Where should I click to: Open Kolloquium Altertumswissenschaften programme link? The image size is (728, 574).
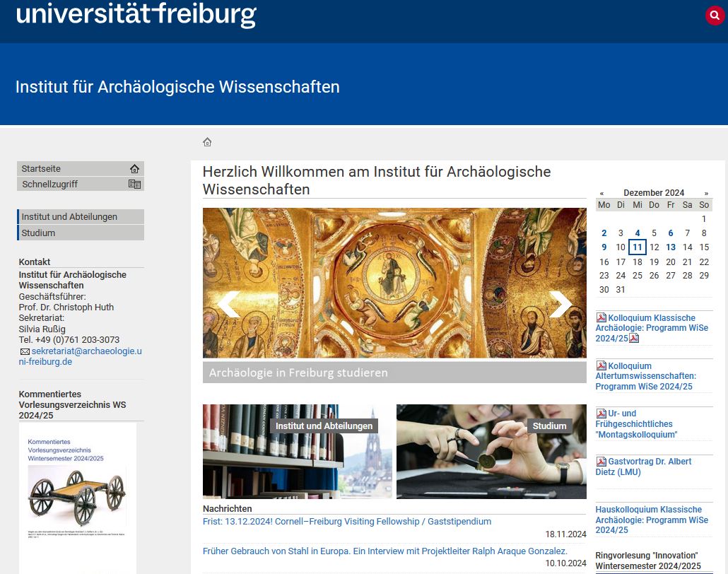646,375
